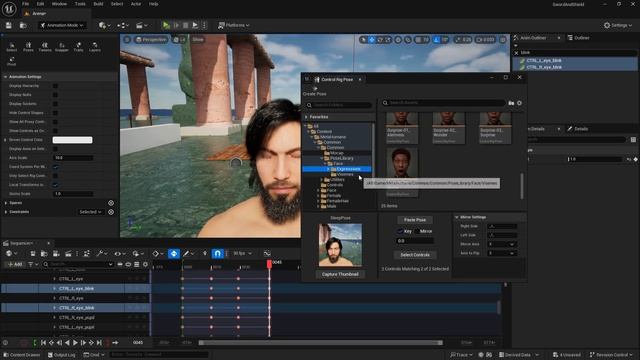This screenshot has height=360, width=640.
Task: Collapse the Animation Settings section
Action: point(5,77)
